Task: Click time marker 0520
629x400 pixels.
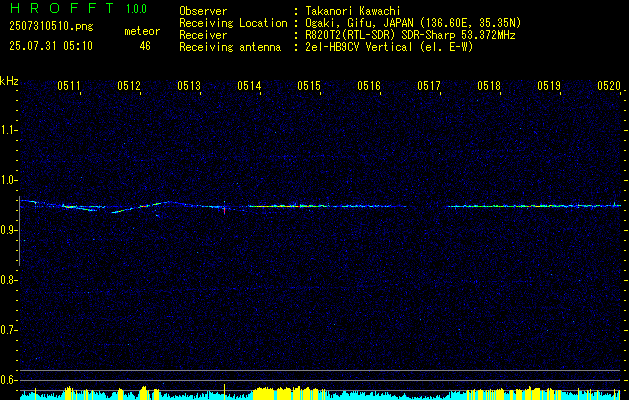Action: coord(609,86)
